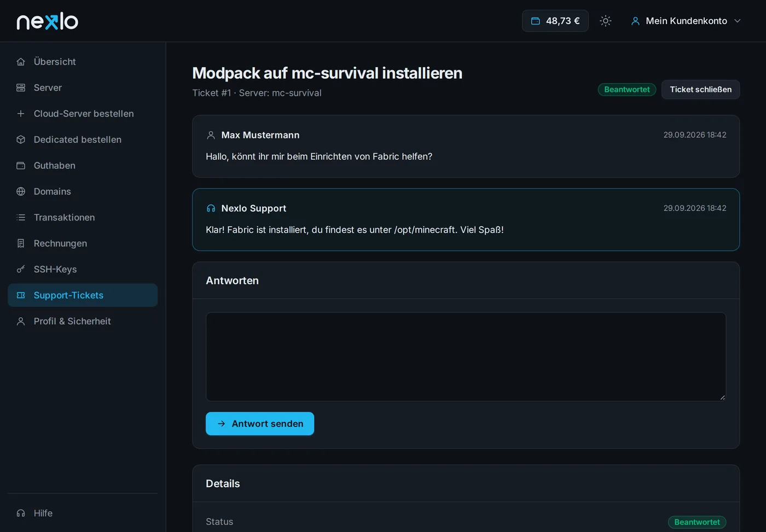
Task: Click the ticket icon for Support-Tickets
Action: coord(21,295)
